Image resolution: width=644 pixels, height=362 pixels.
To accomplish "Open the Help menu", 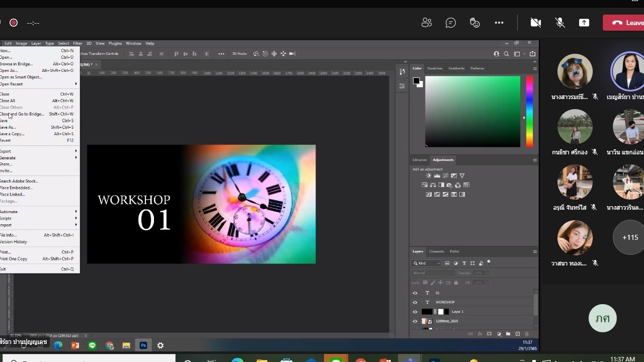I will (x=149, y=43).
